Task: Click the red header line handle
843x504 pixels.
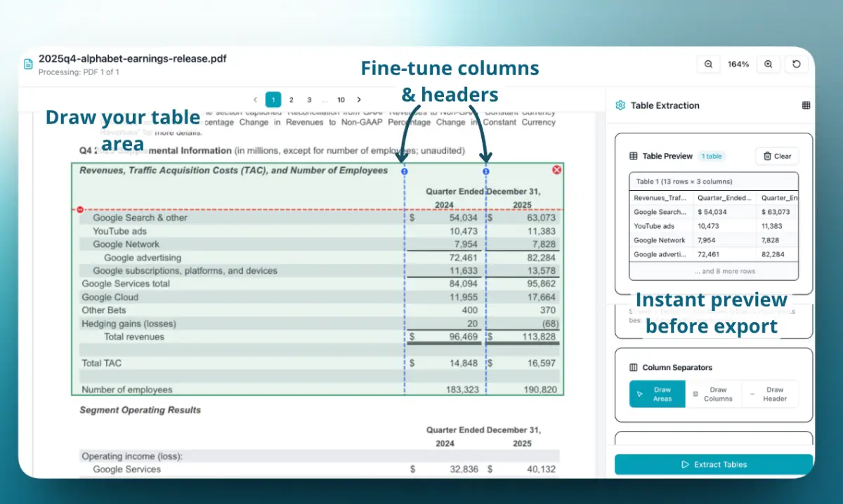Action: tap(79, 209)
